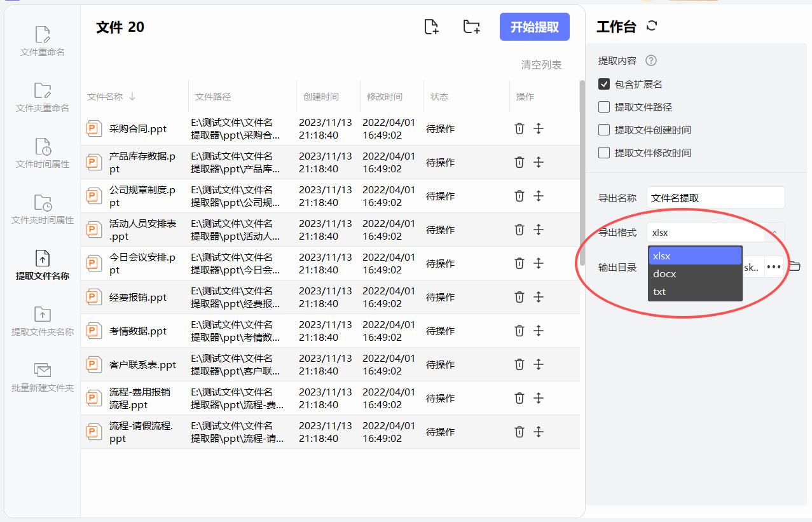The image size is (812, 522).
Task: Click the add file icon
Action: pos(431,27)
